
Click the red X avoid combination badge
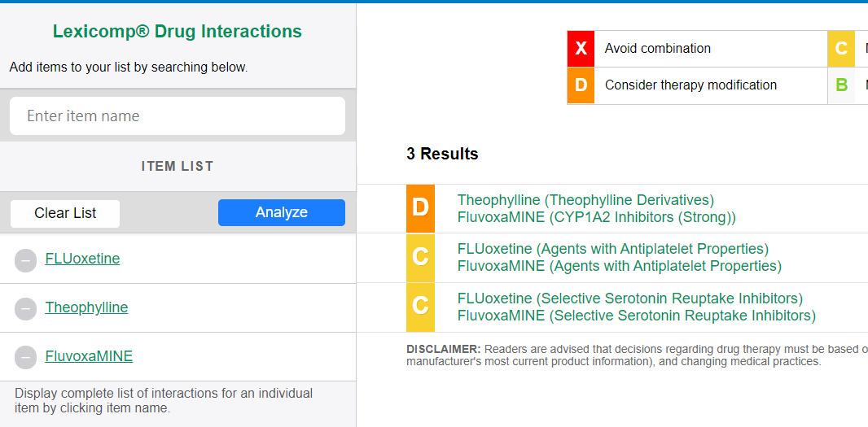pyautogui.click(x=581, y=49)
